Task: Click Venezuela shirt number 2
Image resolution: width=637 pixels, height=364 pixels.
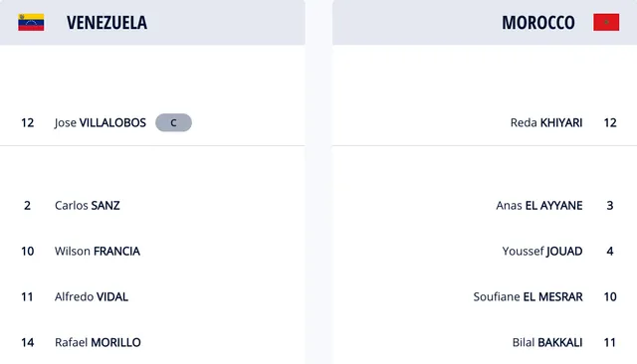Action: tap(27, 205)
